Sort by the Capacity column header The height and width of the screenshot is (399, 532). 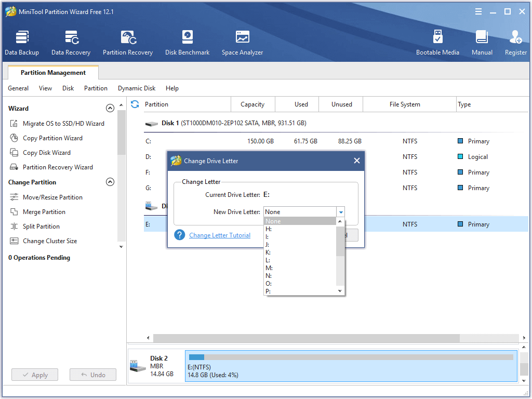[253, 104]
